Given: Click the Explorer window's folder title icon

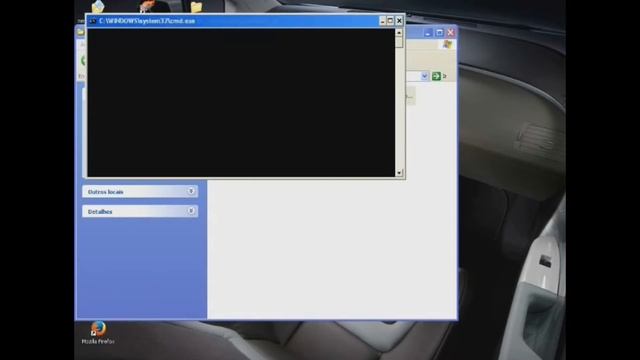Looking at the screenshot, I should pyautogui.click(x=81, y=32).
